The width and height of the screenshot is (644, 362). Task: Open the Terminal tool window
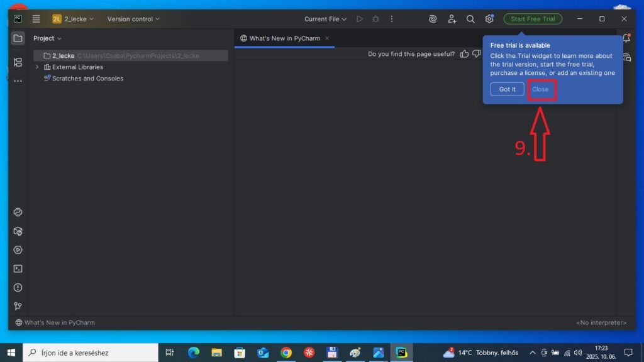18,268
